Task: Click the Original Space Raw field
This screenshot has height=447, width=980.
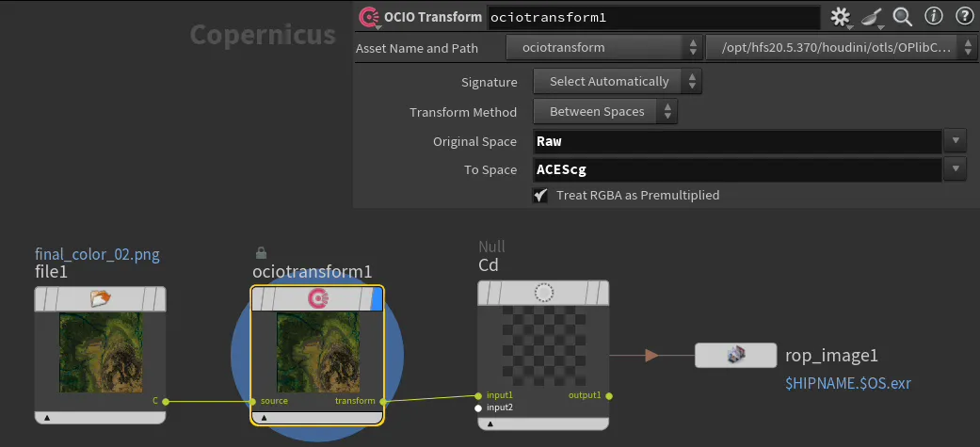Action: 738,141
